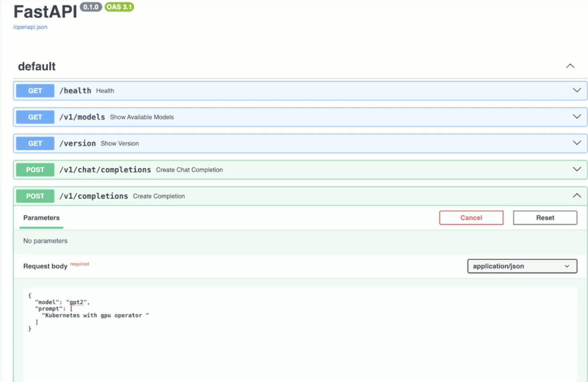Collapse the /v1/completions chevron
588x382 pixels.
click(577, 196)
